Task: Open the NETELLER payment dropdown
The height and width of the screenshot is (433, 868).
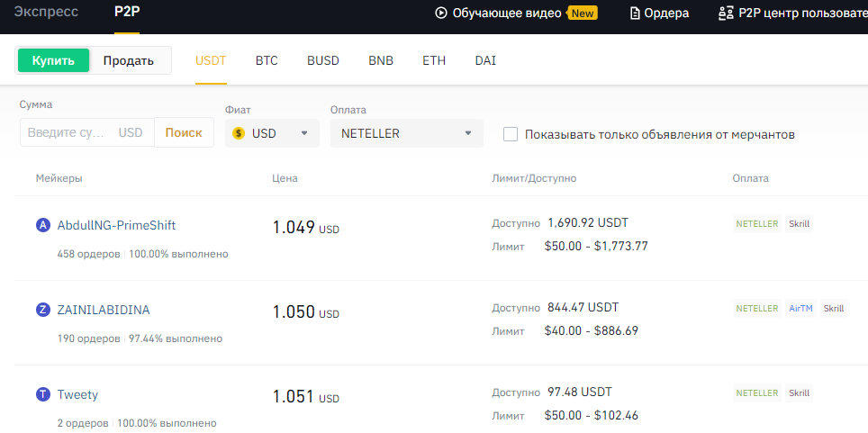Action: tap(407, 133)
